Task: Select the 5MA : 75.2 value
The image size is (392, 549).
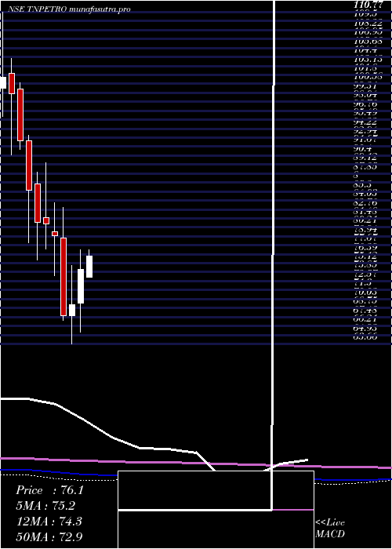Action: click(x=45, y=506)
